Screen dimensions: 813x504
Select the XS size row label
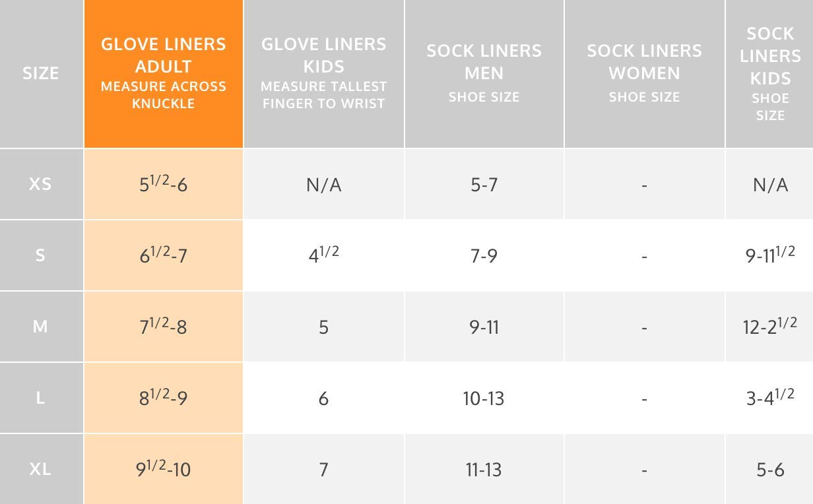point(41,184)
